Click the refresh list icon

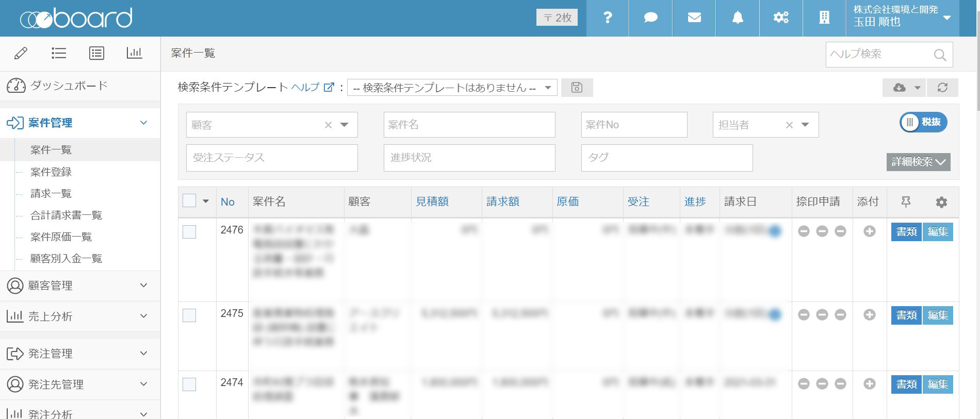pos(942,88)
